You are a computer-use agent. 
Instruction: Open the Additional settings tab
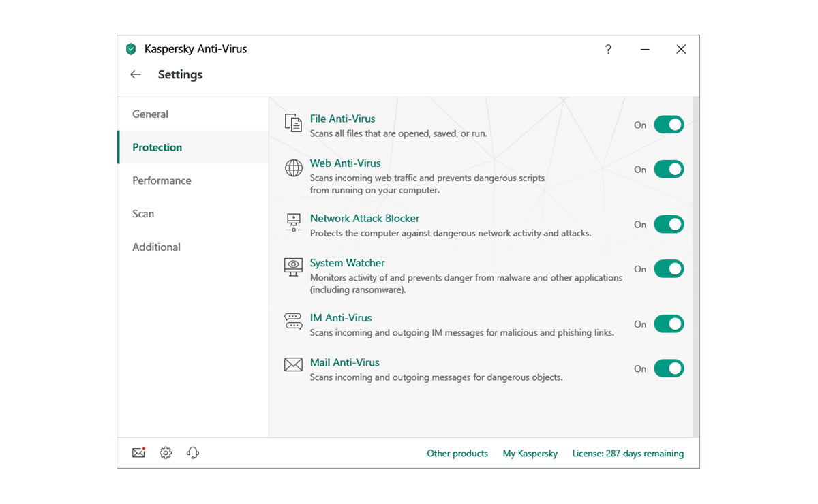tap(193, 247)
